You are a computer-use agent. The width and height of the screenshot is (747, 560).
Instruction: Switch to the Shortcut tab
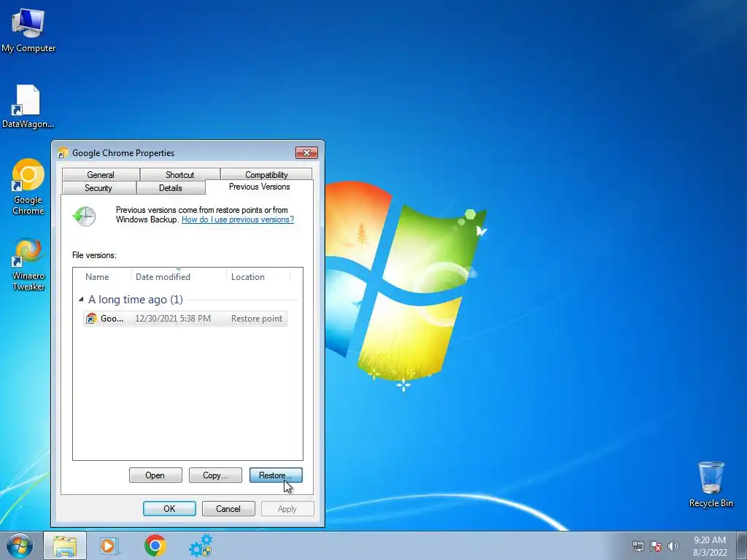[x=179, y=175]
